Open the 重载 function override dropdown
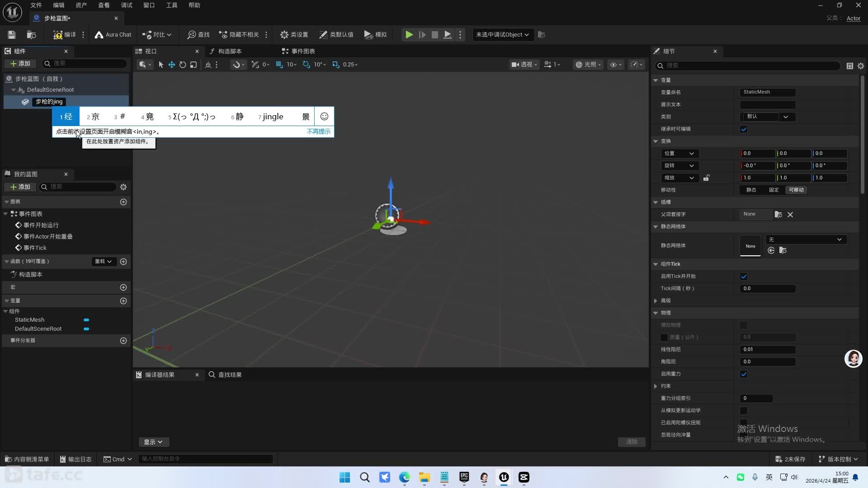Image resolution: width=868 pixels, height=488 pixels. pyautogui.click(x=104, y=262)
